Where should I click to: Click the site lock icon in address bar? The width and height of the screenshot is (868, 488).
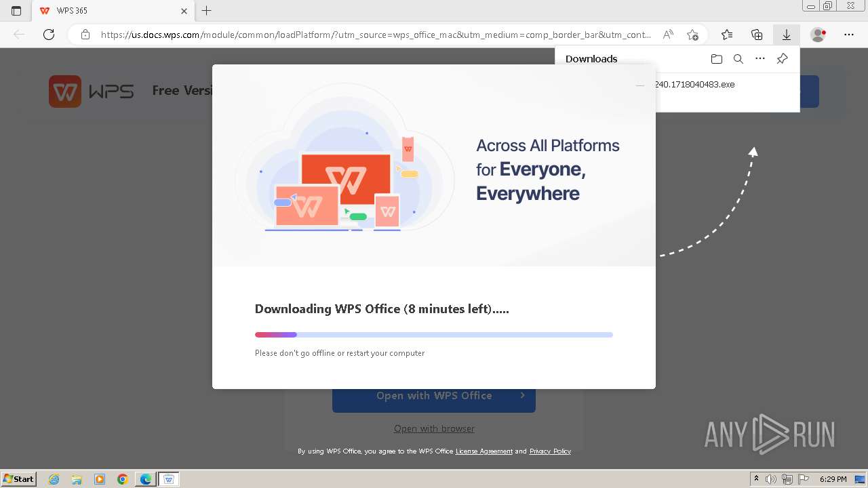click(x=85, y=35)
